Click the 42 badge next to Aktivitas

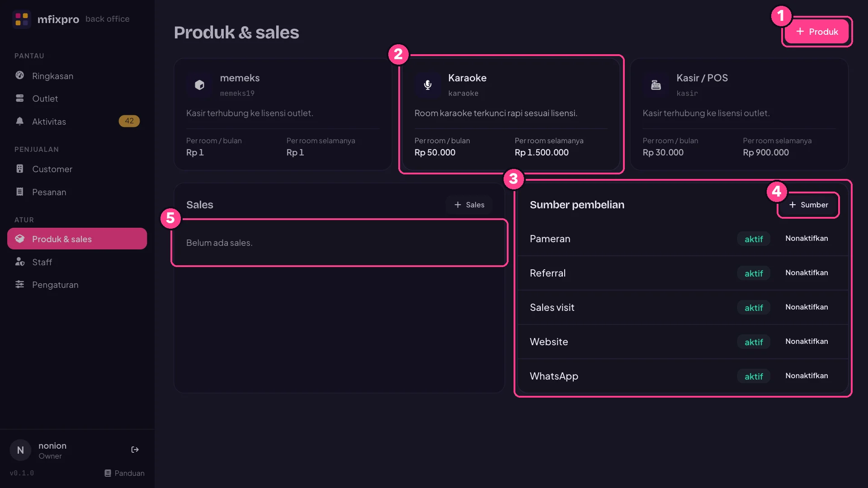(129, 121)
